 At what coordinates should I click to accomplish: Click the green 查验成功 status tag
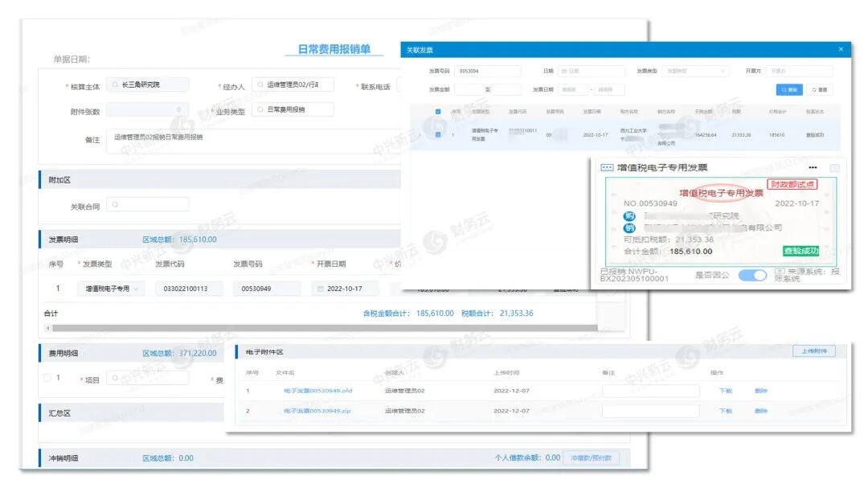pos(800,251)
